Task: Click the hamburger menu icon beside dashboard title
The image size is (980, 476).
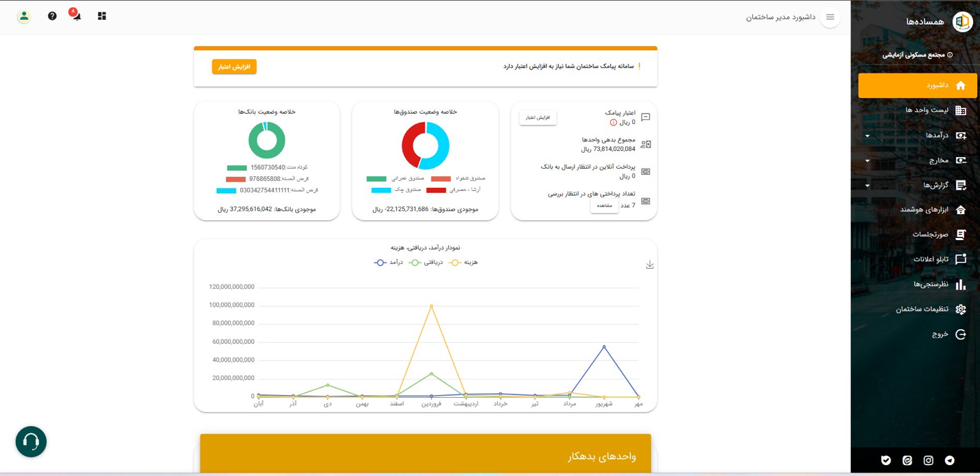Action: click(x=830, y=17)
